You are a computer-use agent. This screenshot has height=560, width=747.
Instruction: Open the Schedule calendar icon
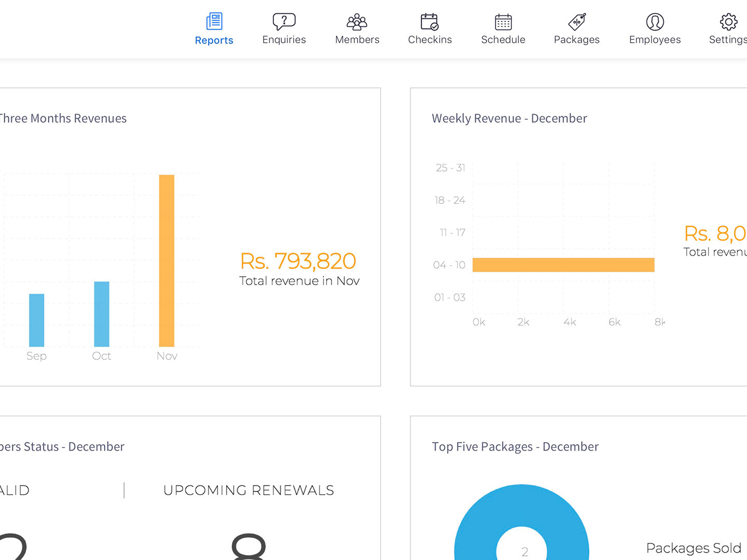pos(503,21)
